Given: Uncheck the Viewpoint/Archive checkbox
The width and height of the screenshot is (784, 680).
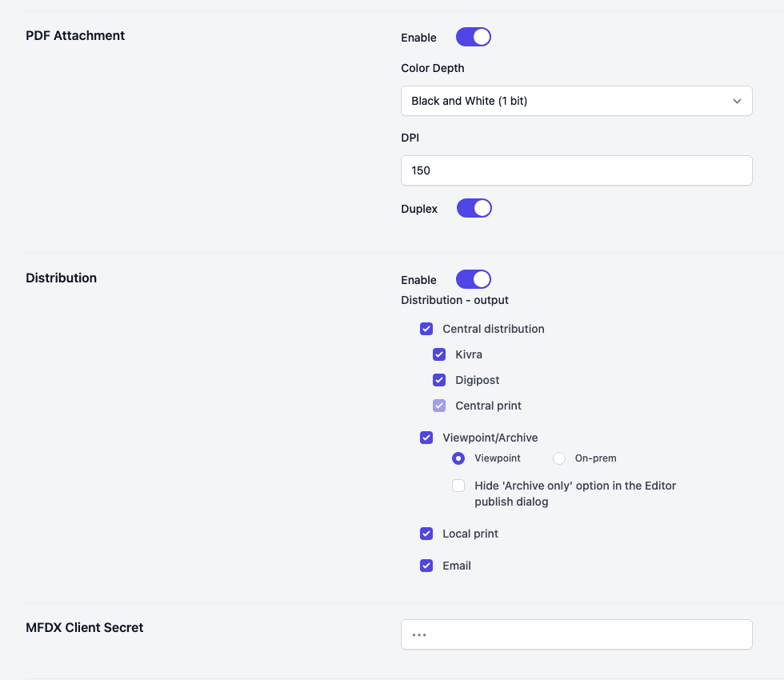Looking at the screenshot, I should coord(426,438).
